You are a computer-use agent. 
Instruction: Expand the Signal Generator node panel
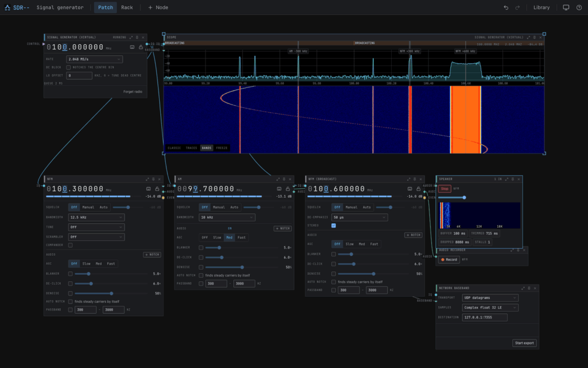click(x=131, y=37)
